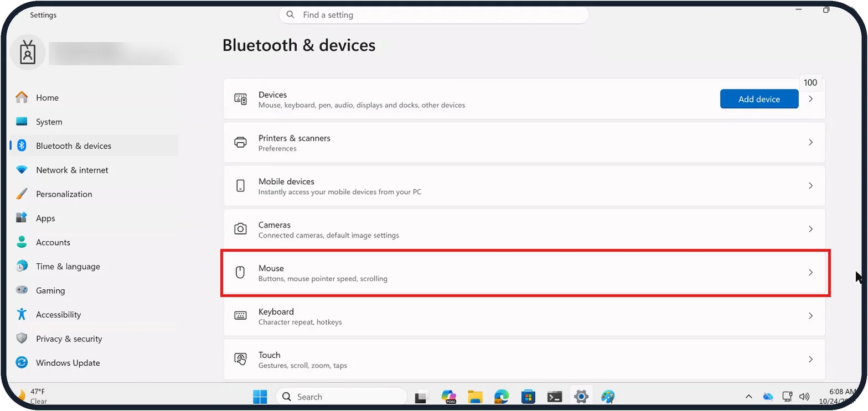This screenshot has height=411, width=868.
Task: Click the Find a setting search box
Action: (433, 15)
